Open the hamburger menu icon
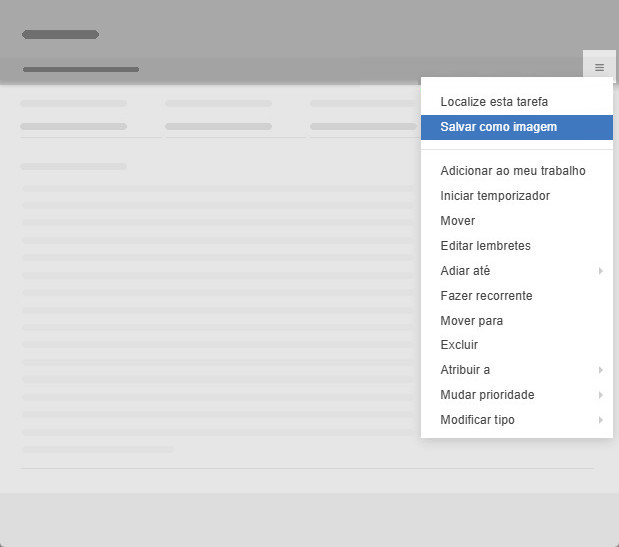The height and width of the screenshot is (547, 619). coord(599,67)
